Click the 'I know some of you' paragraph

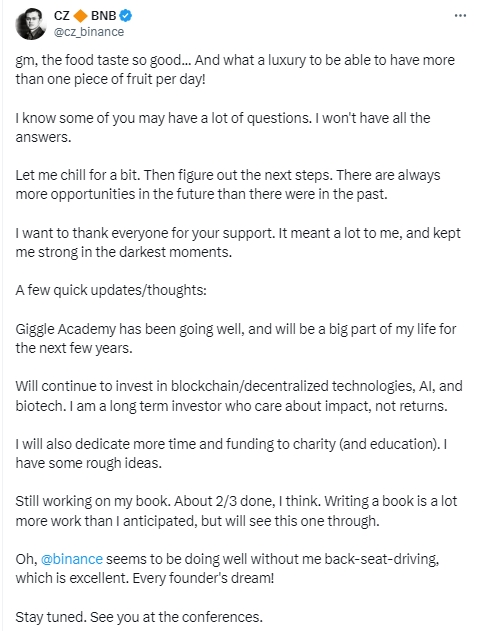pyautogui.click(x=223, y=127)
